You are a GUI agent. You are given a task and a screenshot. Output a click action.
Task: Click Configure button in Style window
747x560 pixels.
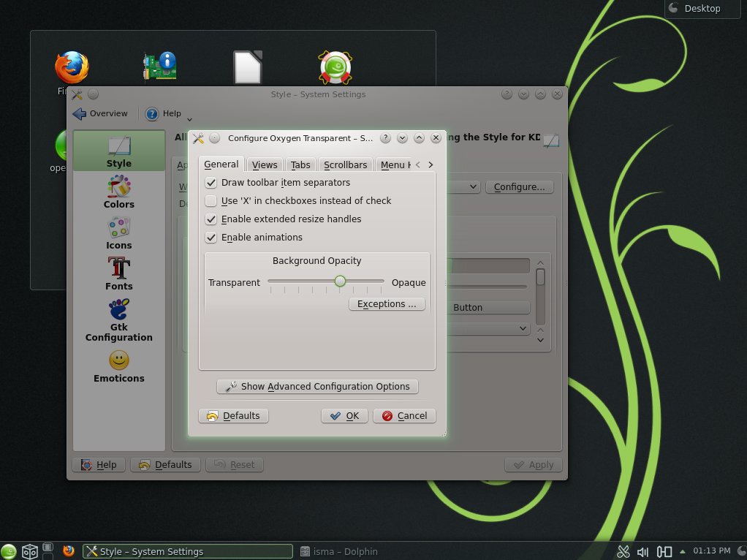pos(519,187)
